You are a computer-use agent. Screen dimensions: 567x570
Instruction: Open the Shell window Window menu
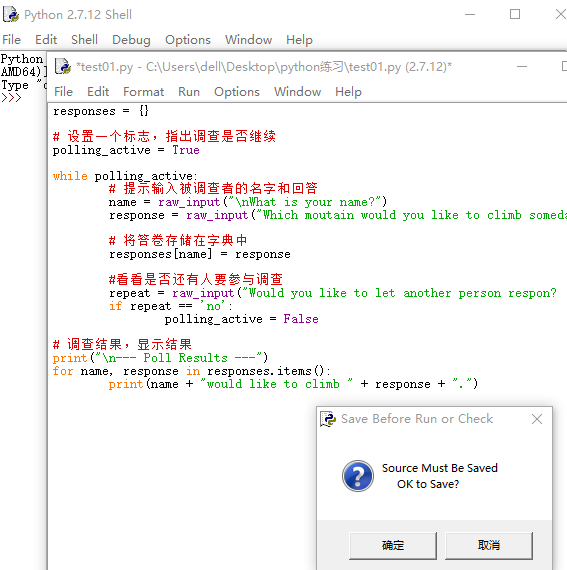tap(249, 40)
